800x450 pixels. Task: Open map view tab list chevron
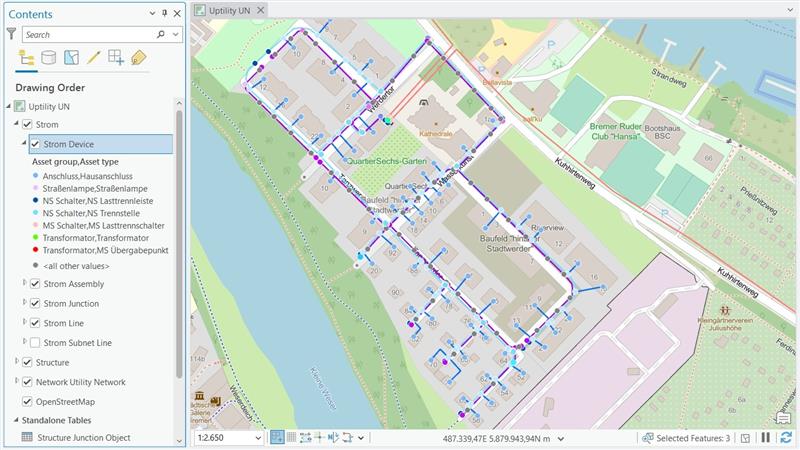coord(790,10)
